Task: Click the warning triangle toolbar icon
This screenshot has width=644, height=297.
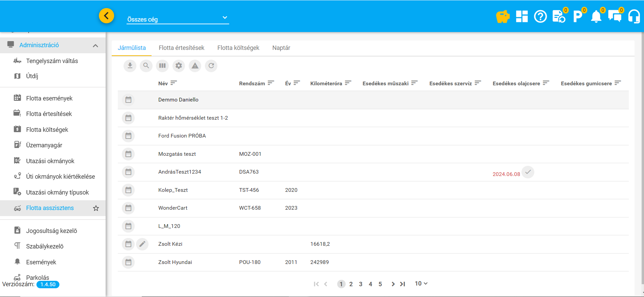Action: click(x=195, y=66)
